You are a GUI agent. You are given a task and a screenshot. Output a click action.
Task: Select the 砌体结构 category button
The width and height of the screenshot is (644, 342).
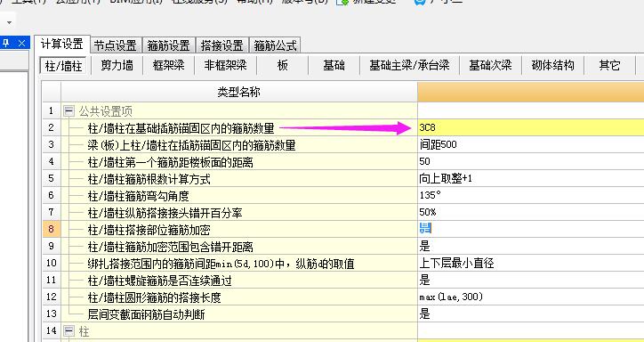pyautogui.click(x=552, y=65)
